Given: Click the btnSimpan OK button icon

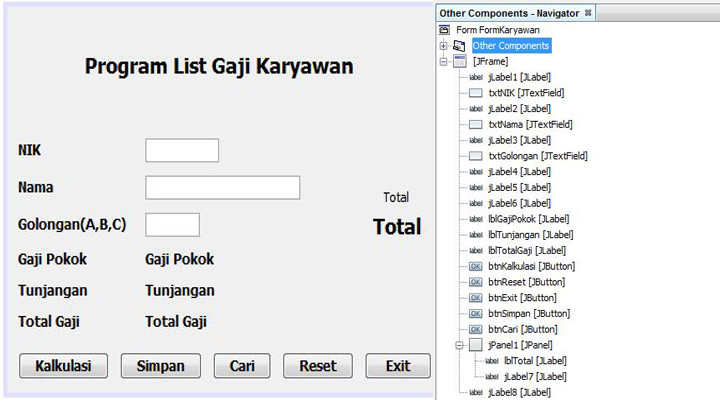Looking at the screenshot, I should [x=476, y=314].
